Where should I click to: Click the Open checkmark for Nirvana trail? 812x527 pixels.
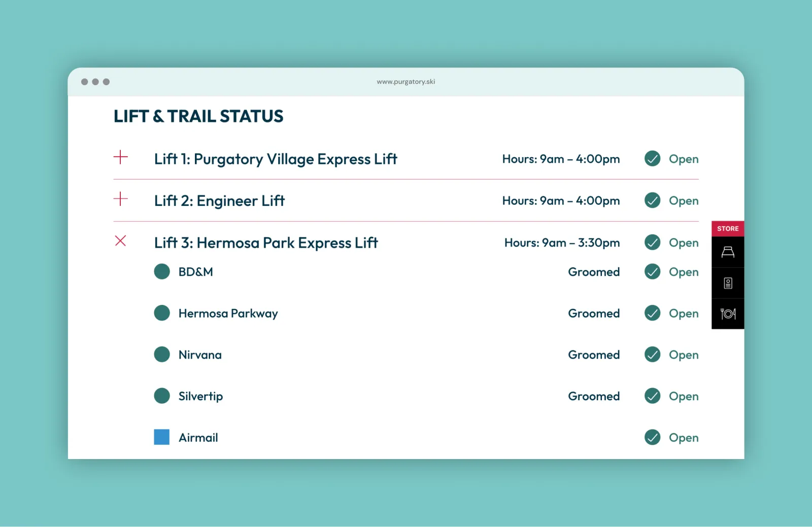(652, 355)
